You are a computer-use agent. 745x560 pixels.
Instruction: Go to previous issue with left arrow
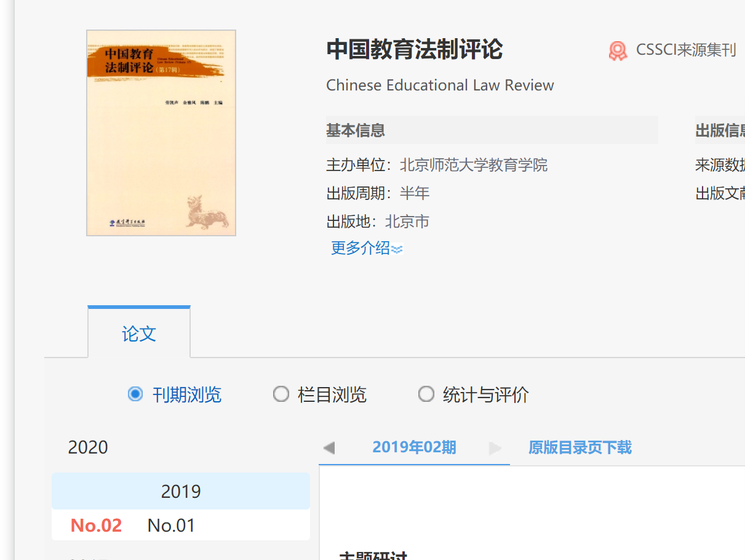(x=329, y=448)
